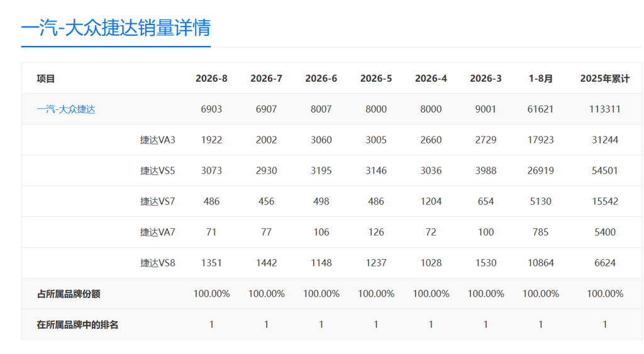Click the 6903 sales value for 2026-8
Image resolution: width=644 pixels, height=354 pixels.
(211, 109)
